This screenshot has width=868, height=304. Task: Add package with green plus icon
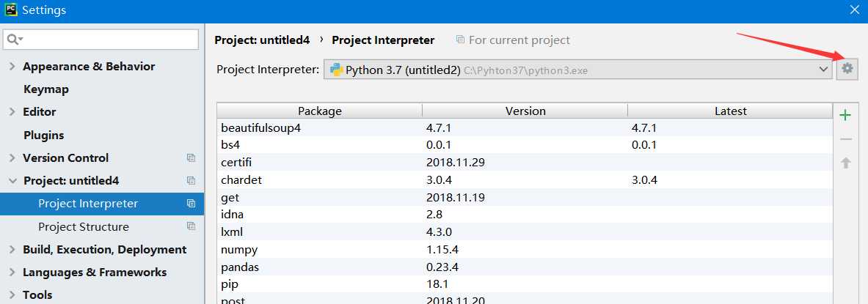pyautogui.click(x=845, y=115)
